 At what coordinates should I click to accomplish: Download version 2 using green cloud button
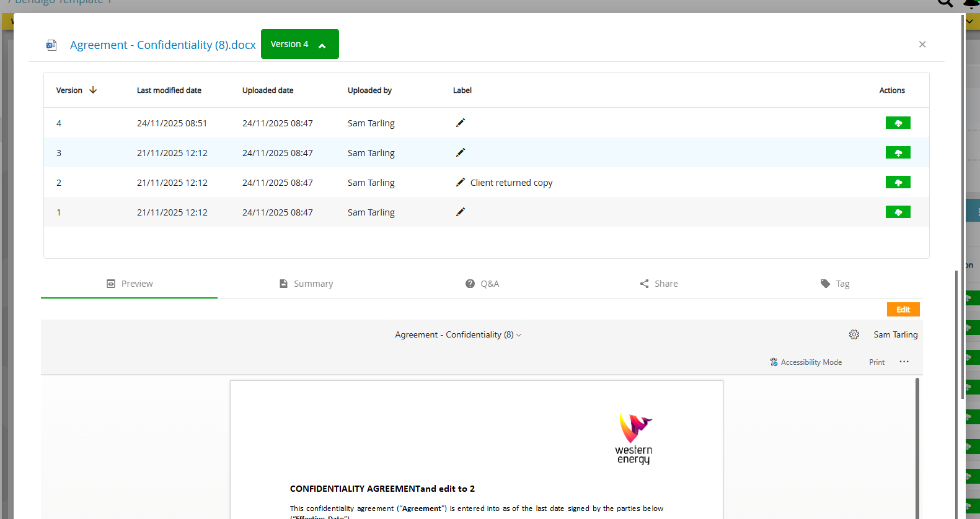click(898, 182)
